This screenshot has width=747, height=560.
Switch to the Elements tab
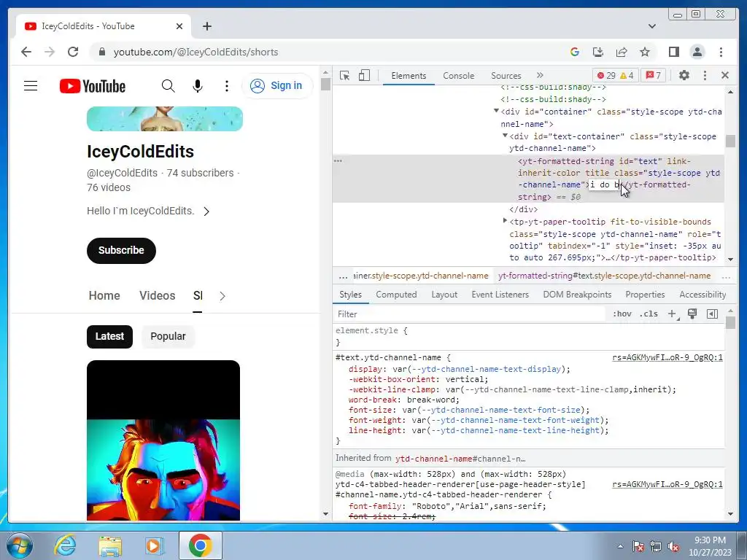(409, 76)
